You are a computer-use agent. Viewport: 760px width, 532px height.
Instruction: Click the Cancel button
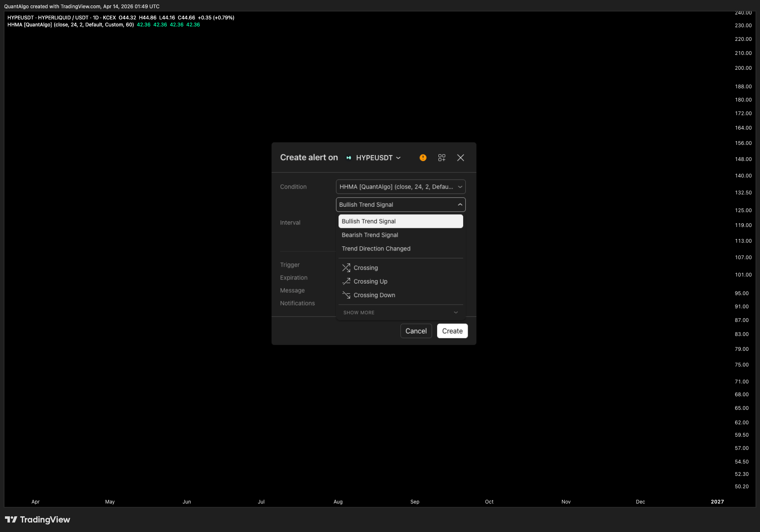tap(416, 331)
